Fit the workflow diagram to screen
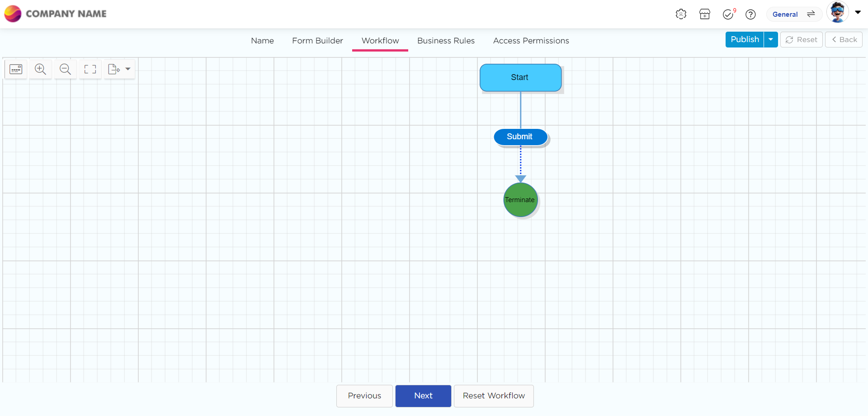The image size is (868, 416). pyautogui.click(x=90, y=69)
